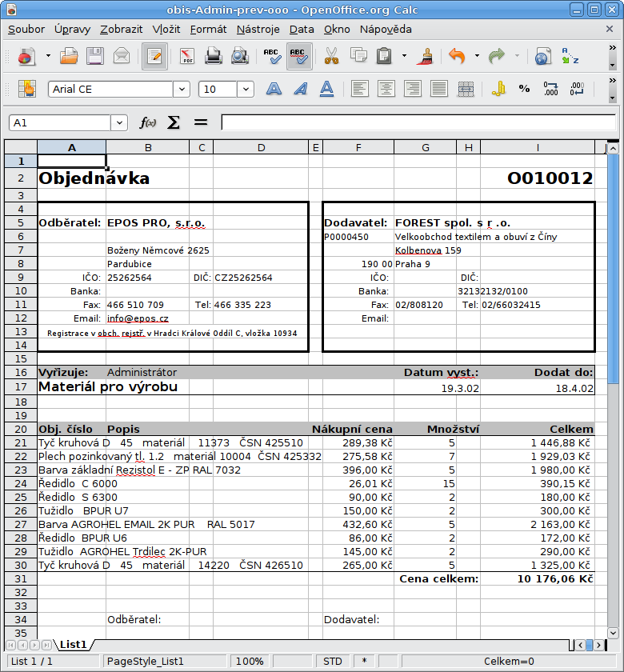Open the Function Wizard icon
This screenshot has height=672, width=624.
coord(148,122)
